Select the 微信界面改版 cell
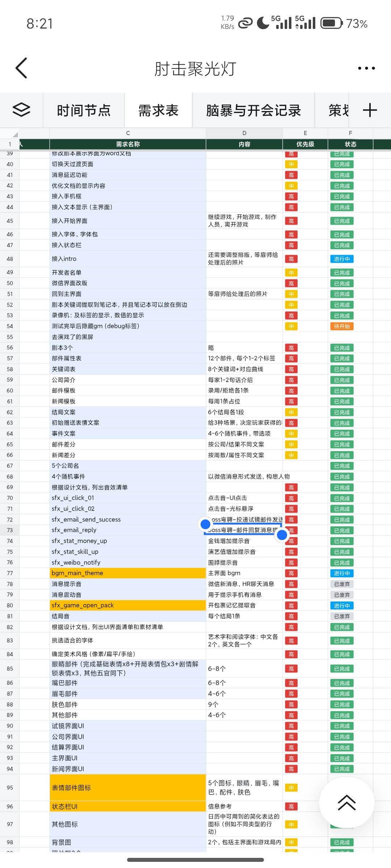The height and width of the screenshot is (868, 391). pyautogui.click(x=128, y=283)
